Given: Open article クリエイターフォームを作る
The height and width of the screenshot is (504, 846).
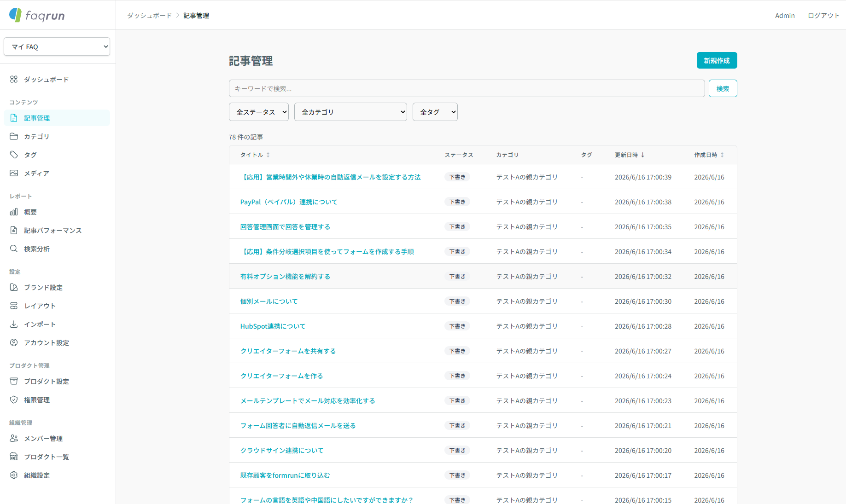Looking at the screenshot, I should point(281,376).
